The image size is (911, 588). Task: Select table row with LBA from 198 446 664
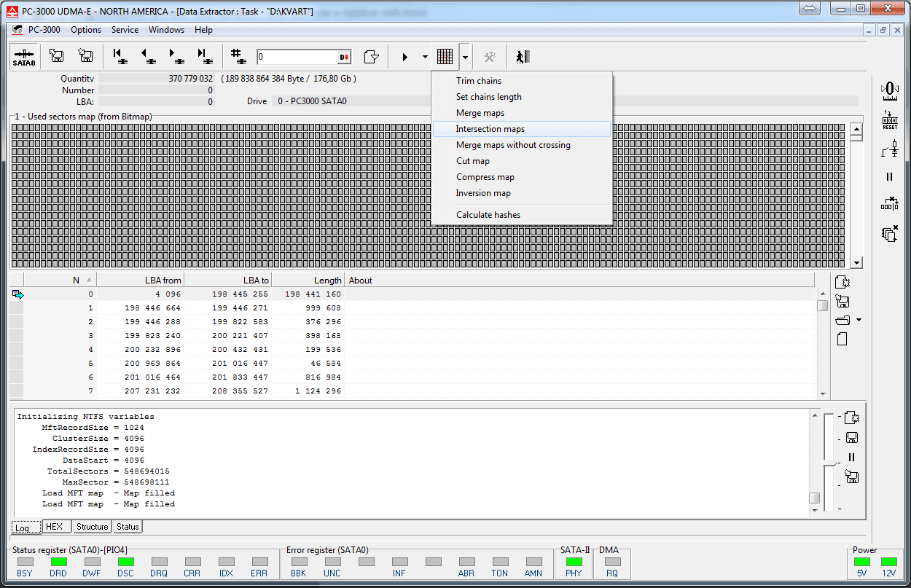(413, 308)
